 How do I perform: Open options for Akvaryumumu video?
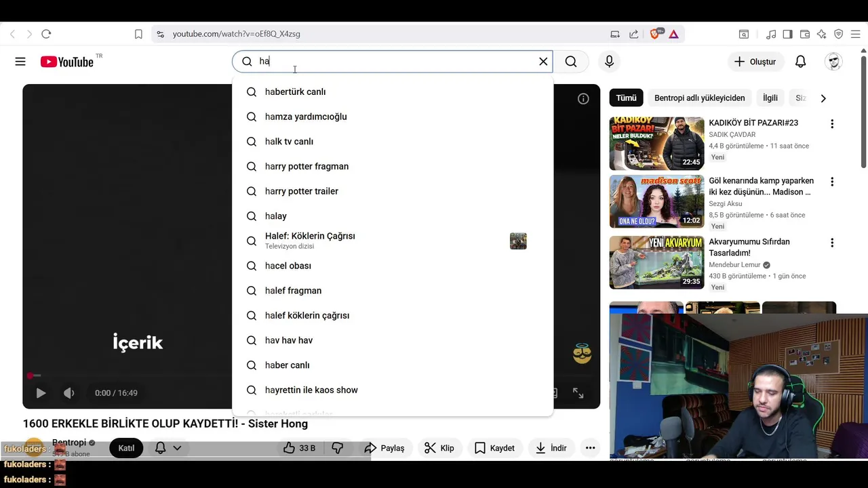click(832, 243)
